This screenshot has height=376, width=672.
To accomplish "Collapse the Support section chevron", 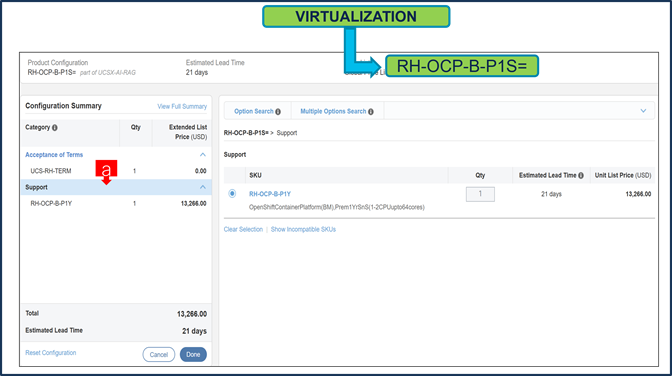I will click(203, 187).
